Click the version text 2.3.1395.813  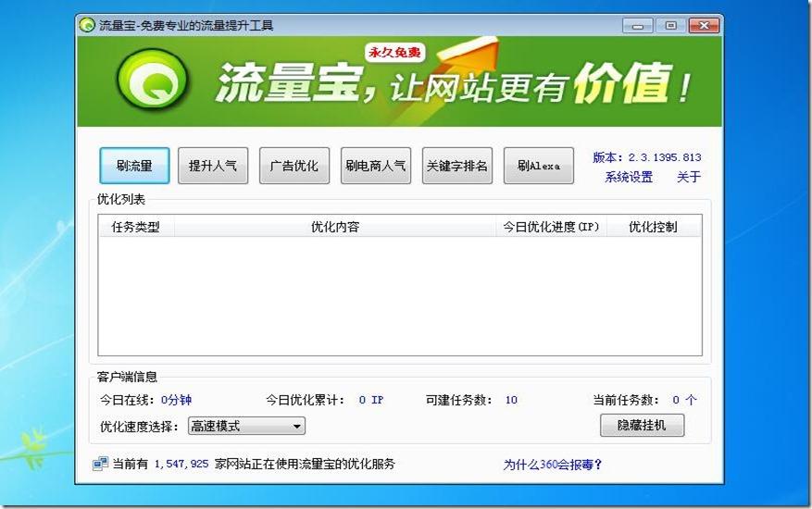665,157
